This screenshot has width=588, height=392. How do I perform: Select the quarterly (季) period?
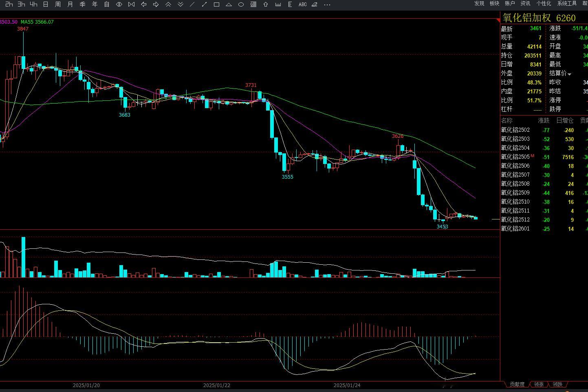coord(82,4)
